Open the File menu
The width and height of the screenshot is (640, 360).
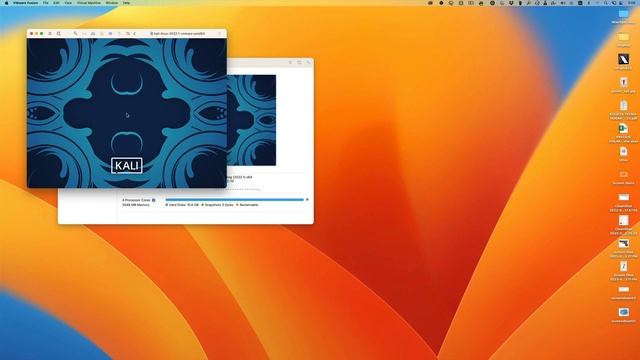(x=46, y=3)
